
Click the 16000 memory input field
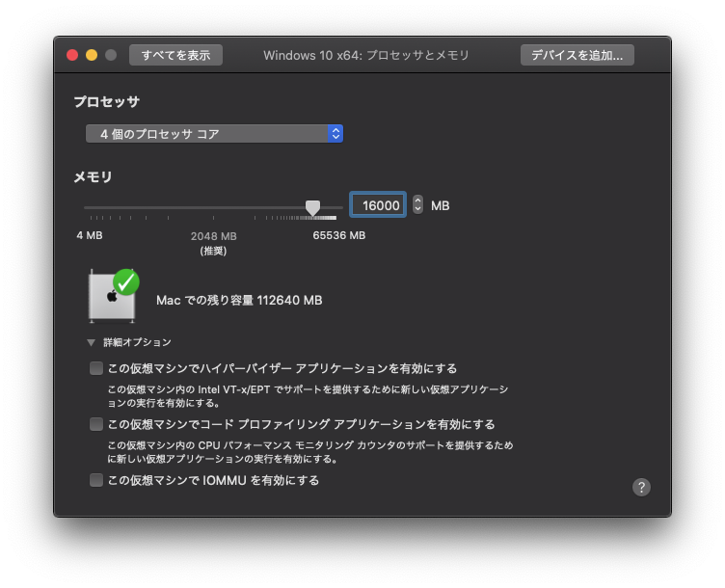point(376,205)
